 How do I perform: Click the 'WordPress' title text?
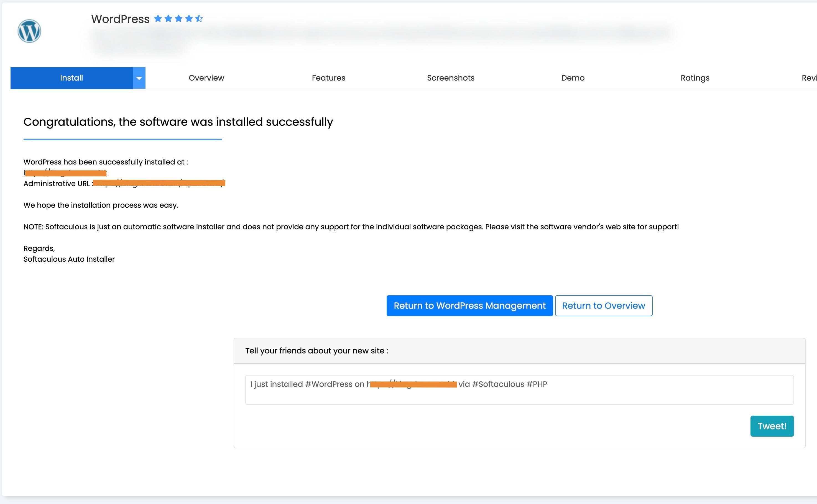point(121,19)
